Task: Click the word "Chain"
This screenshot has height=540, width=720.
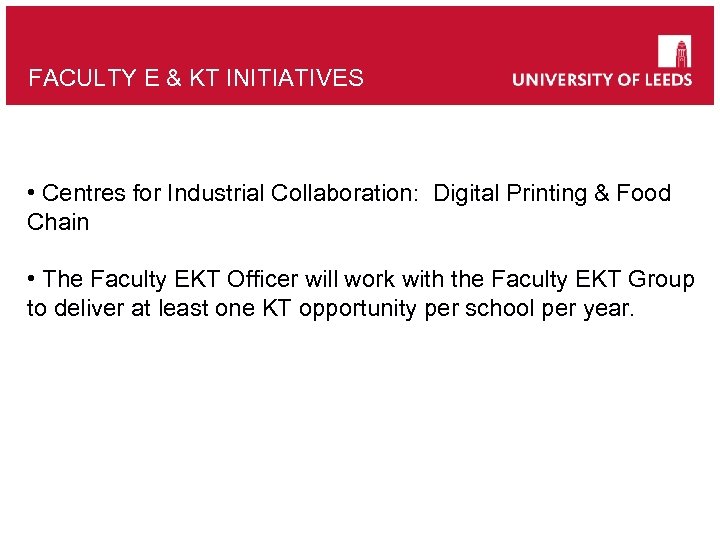Action: 58,222
